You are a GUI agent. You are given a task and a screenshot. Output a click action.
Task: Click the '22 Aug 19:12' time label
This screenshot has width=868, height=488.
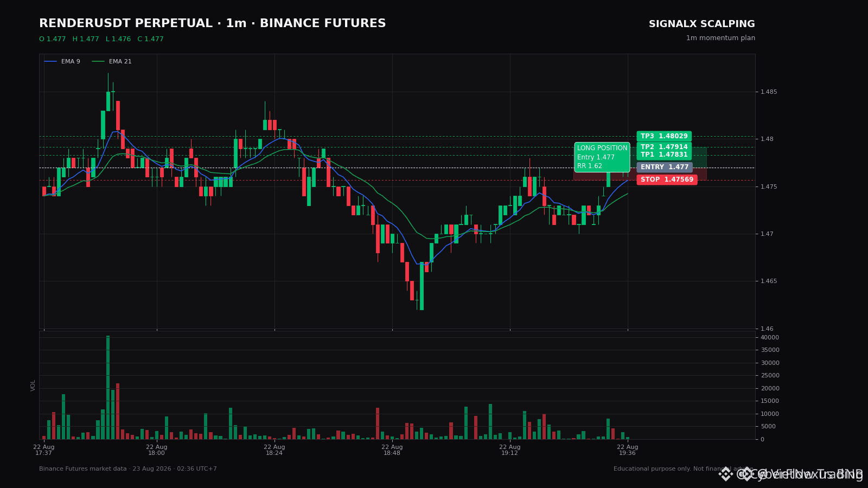click(x=510, y=450)
